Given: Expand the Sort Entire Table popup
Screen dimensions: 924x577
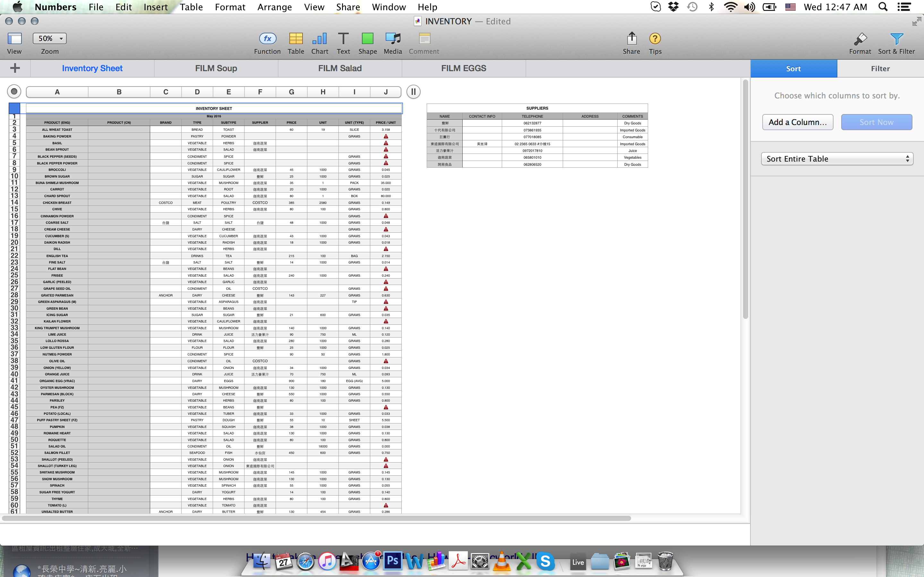Looking at the screenshot, I should click(837, 159).
